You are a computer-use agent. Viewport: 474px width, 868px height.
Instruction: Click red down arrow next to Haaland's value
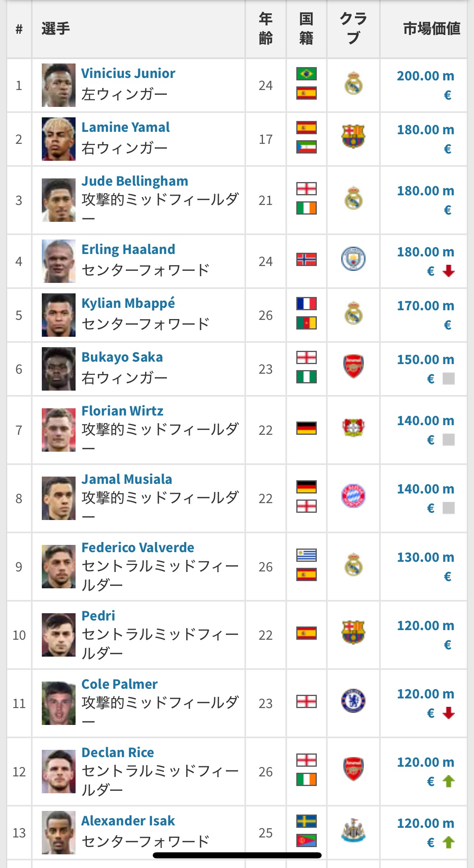[448, 271]
